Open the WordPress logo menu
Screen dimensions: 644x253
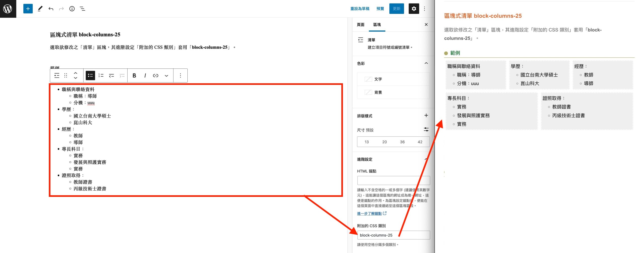coord(8,9)
